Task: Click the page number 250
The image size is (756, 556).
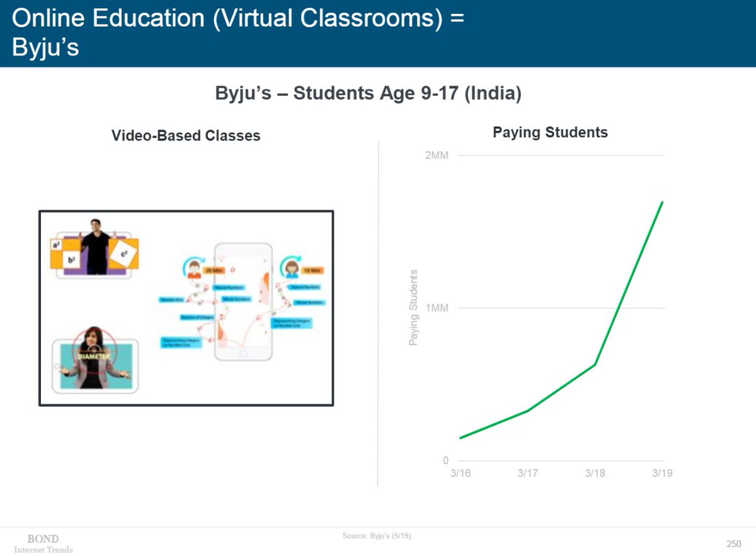Action: point(734,544)
